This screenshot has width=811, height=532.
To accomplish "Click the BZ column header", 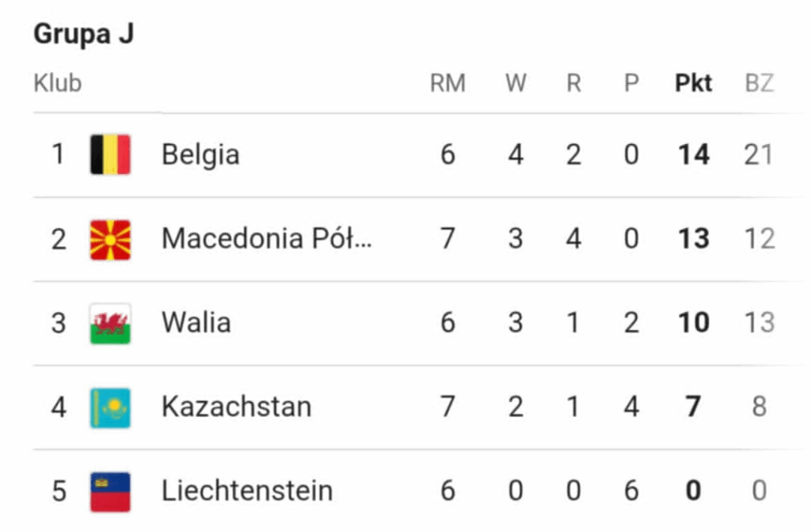I will pos(759,83).
